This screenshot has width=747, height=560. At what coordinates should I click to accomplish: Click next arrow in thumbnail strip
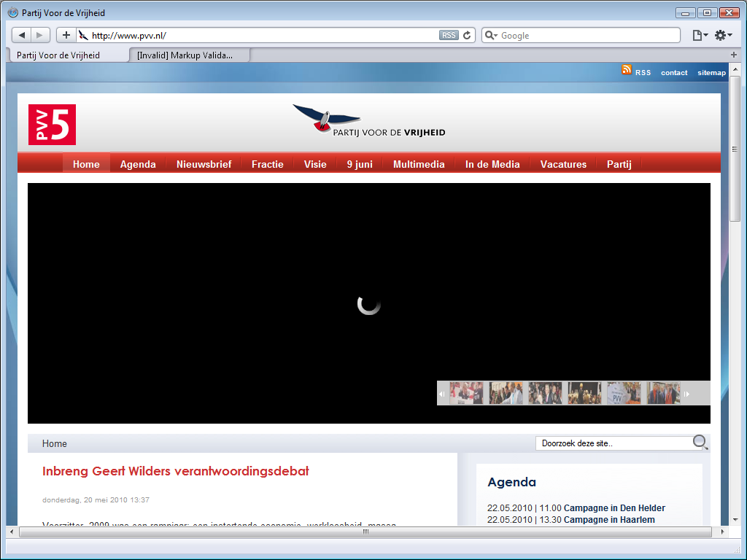coord(686,394)
